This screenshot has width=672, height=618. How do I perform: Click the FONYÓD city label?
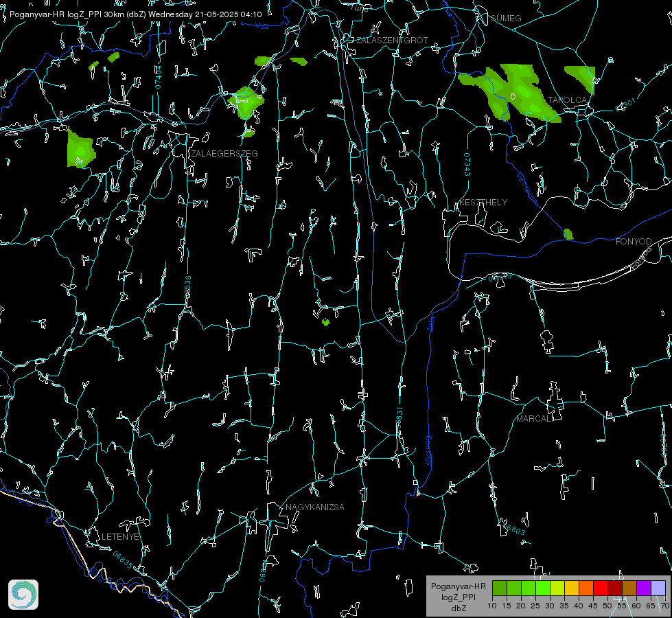[x=634, y=242]
